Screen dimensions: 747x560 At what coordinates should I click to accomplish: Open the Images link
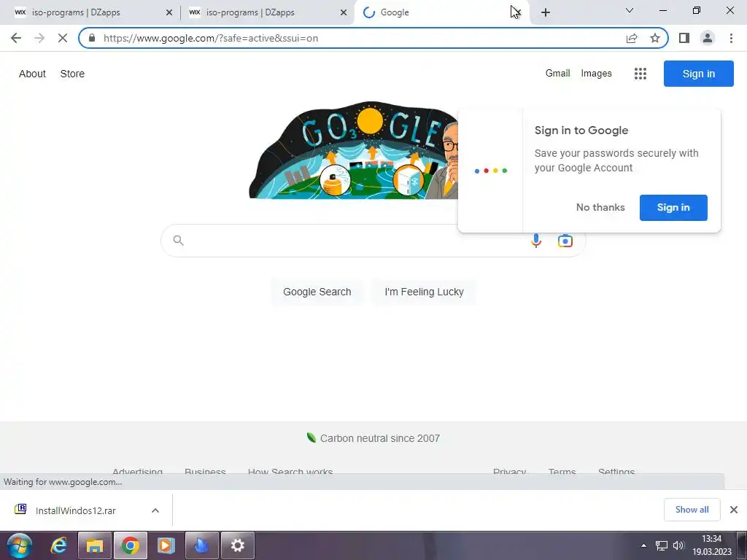[596, 74]
